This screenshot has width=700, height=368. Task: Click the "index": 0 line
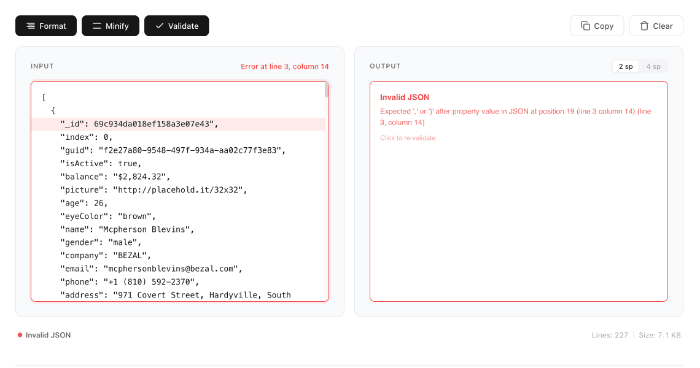coord(86,137)
